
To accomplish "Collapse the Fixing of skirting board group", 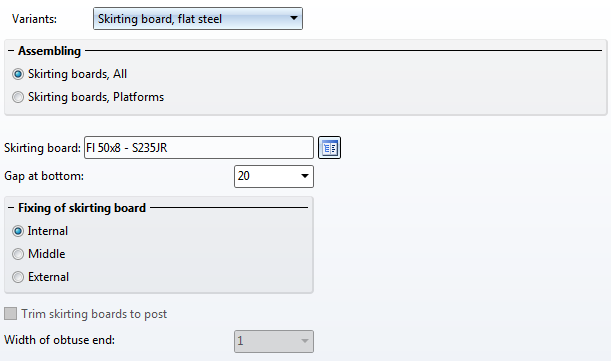I will [11, 208].
